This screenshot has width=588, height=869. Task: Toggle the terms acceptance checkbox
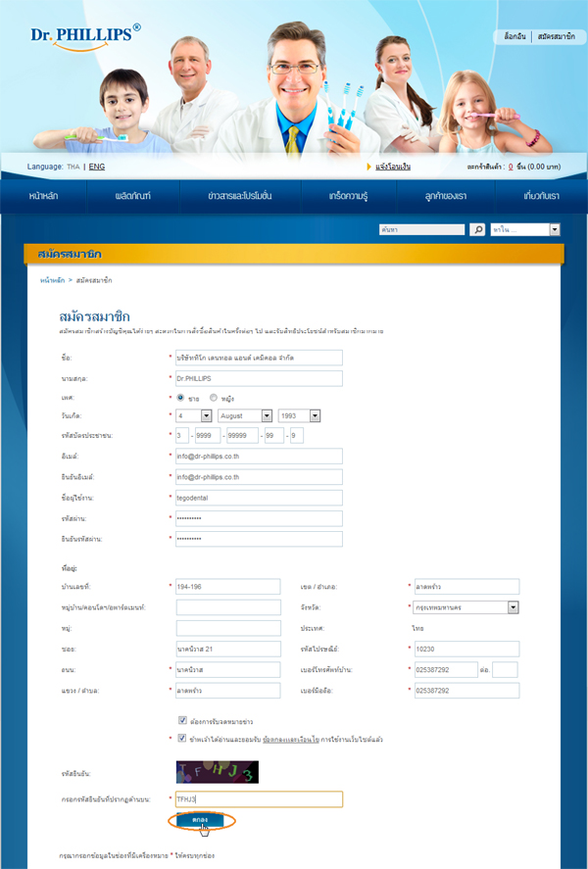tap(182, 738)
